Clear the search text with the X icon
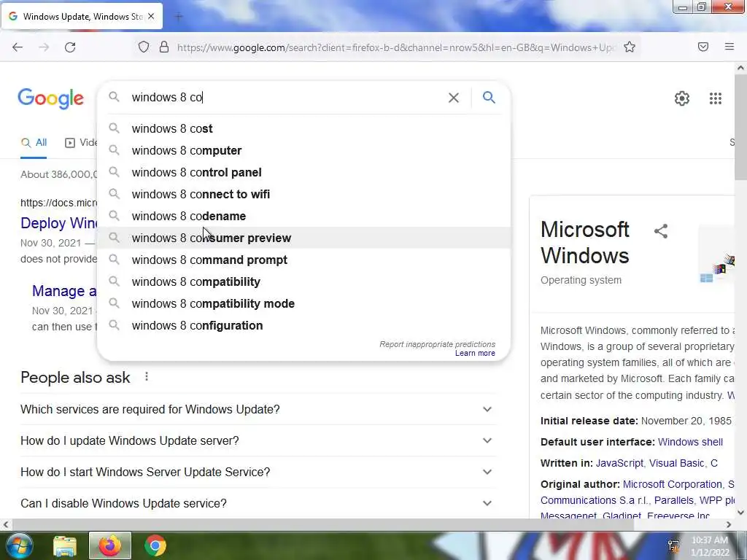Screen dimensions: 747x560 pos(454,98)
